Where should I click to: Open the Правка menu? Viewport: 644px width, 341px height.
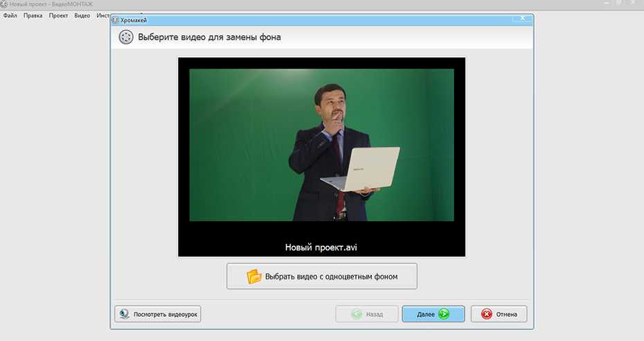[33, 15]
